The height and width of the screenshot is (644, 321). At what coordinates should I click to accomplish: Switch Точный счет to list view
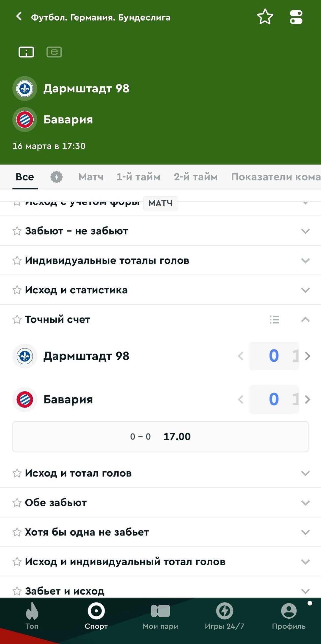[274, 320]
